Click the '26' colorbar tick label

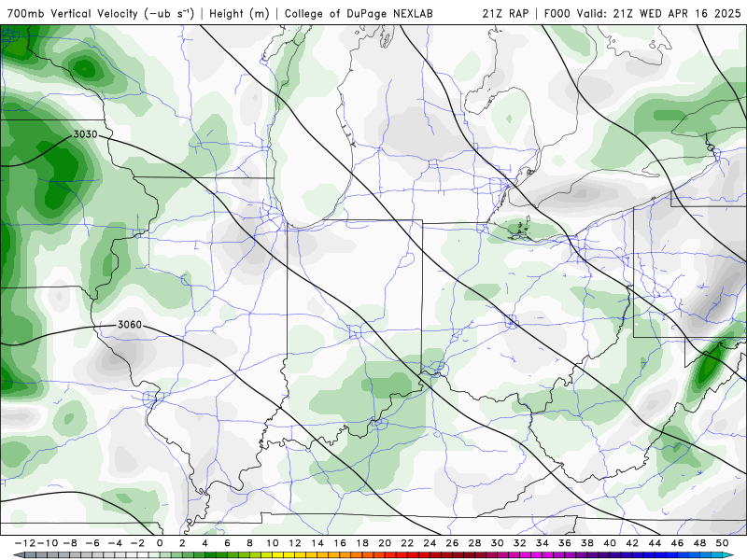coord(452,543)
